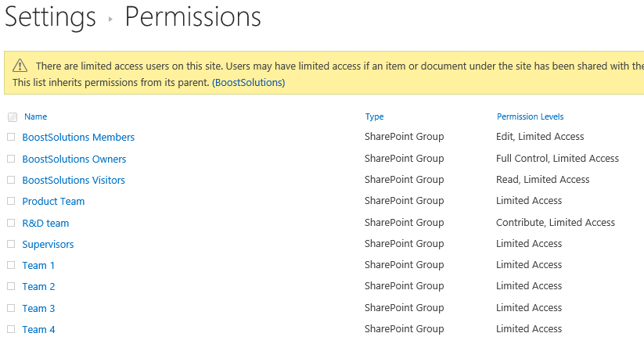Go to Settings in the page breadcrumb
The width and height of the screenshot is (644, 351).
tap(50, 17)
